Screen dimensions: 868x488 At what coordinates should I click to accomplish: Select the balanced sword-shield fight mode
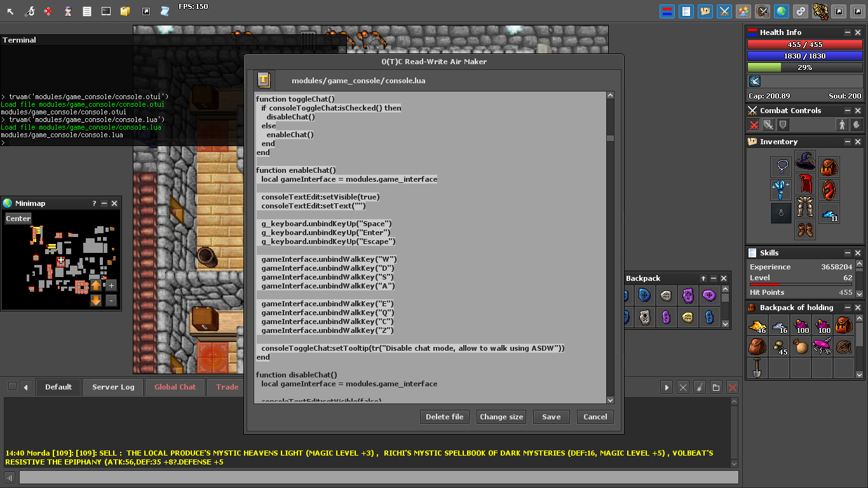[769, 125]
